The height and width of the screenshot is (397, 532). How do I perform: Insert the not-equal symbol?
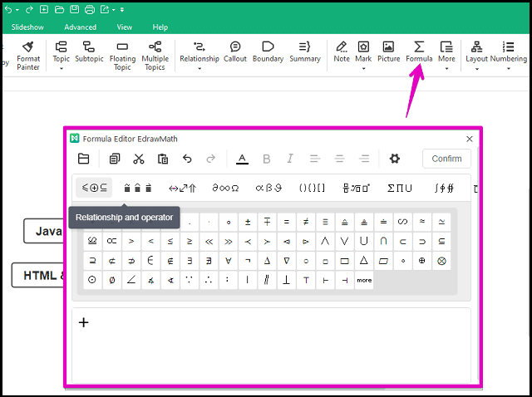coord(306,222)
